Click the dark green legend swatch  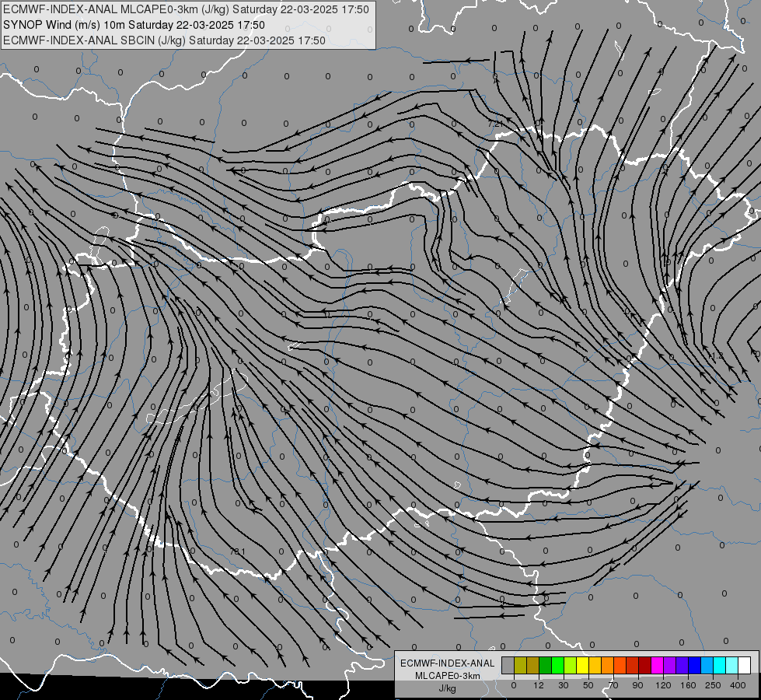point(545,665)
